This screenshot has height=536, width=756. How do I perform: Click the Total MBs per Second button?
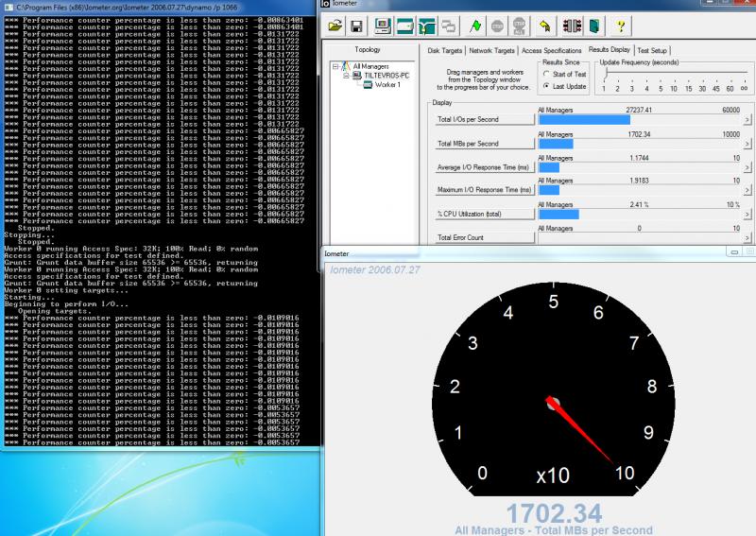(485, 144)
